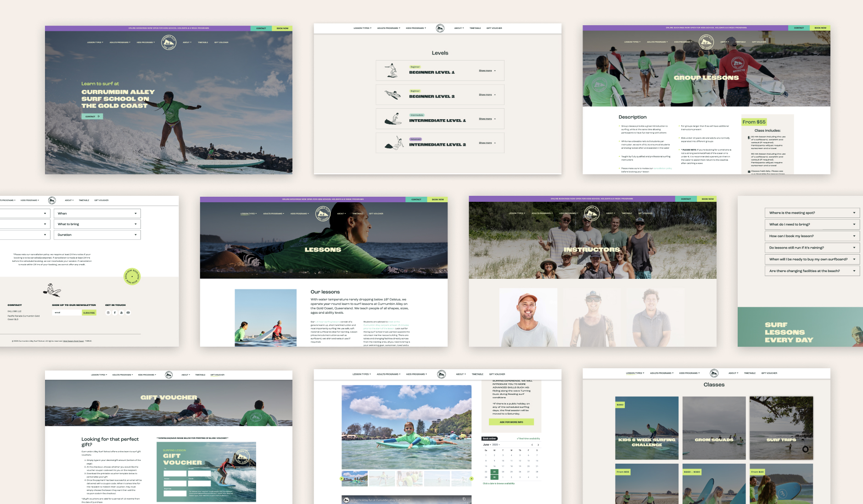Expand the 'What to bring' accordion
This screenshot has width=863, height=504.
(97, 224)
